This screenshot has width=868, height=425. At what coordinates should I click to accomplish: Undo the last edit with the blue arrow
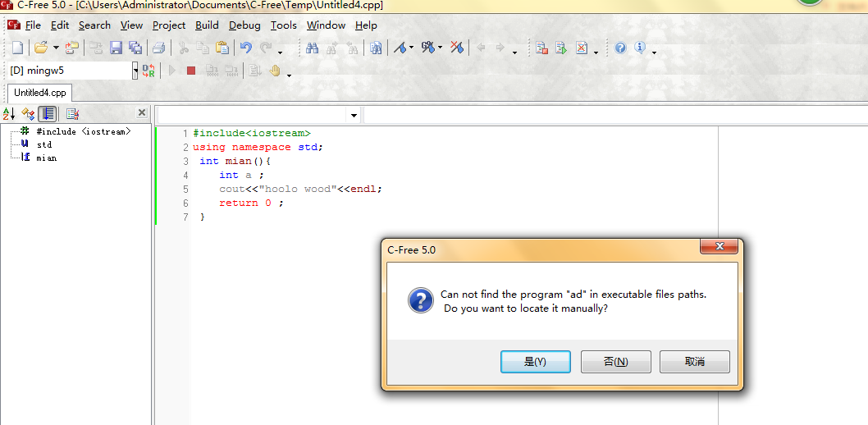[x=246, y=48]
